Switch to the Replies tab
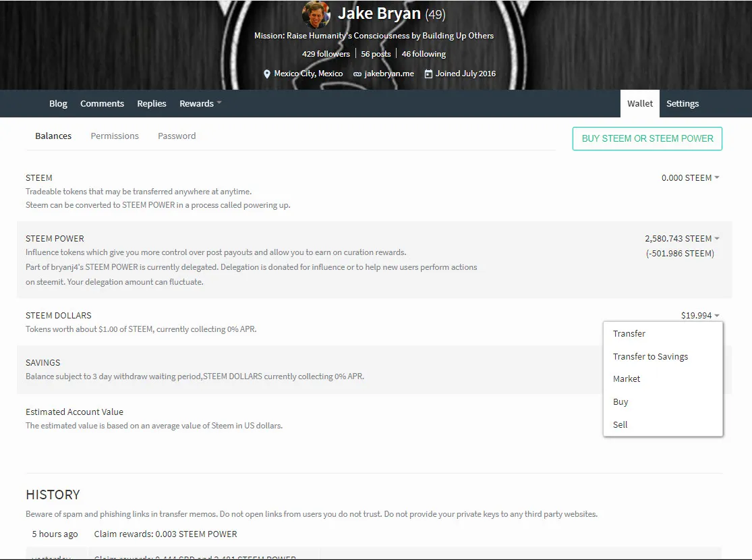Viewport: 752px width, 560px height. click(x=152, y=103)
